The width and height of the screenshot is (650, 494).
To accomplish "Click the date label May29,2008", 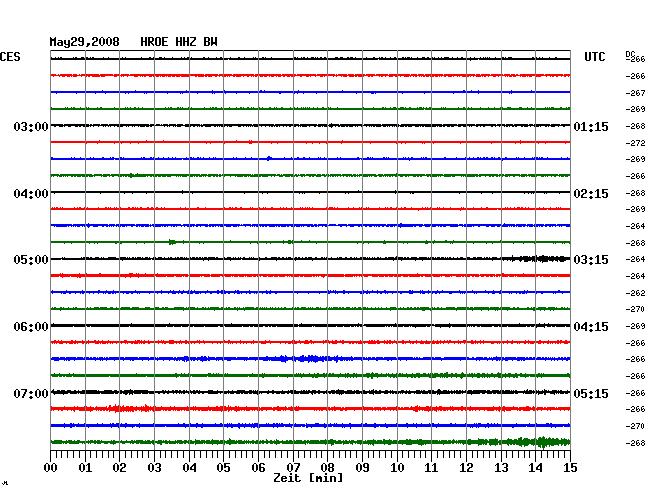I will (85, 42).
